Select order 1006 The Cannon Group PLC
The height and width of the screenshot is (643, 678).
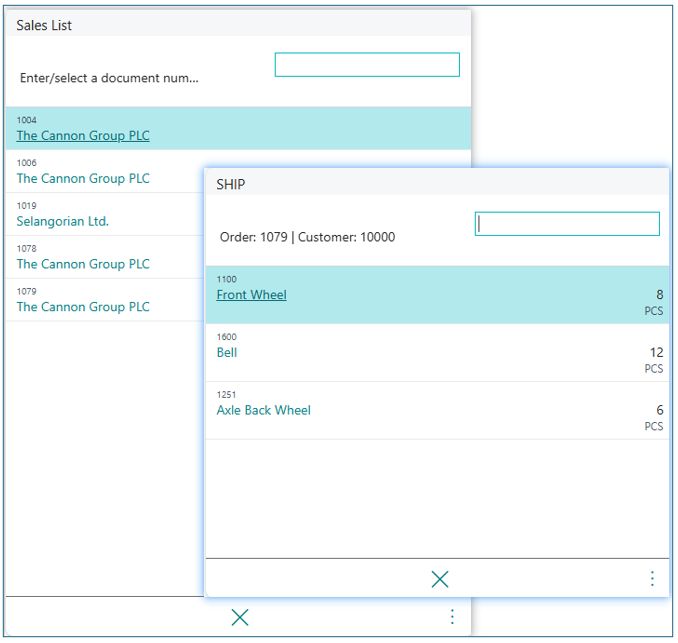83,179
